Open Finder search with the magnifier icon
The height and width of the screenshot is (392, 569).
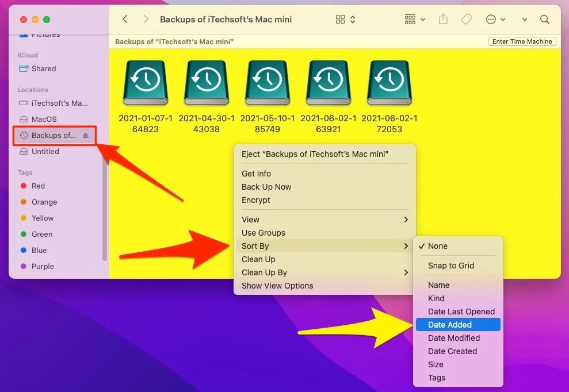coord(544,19)
